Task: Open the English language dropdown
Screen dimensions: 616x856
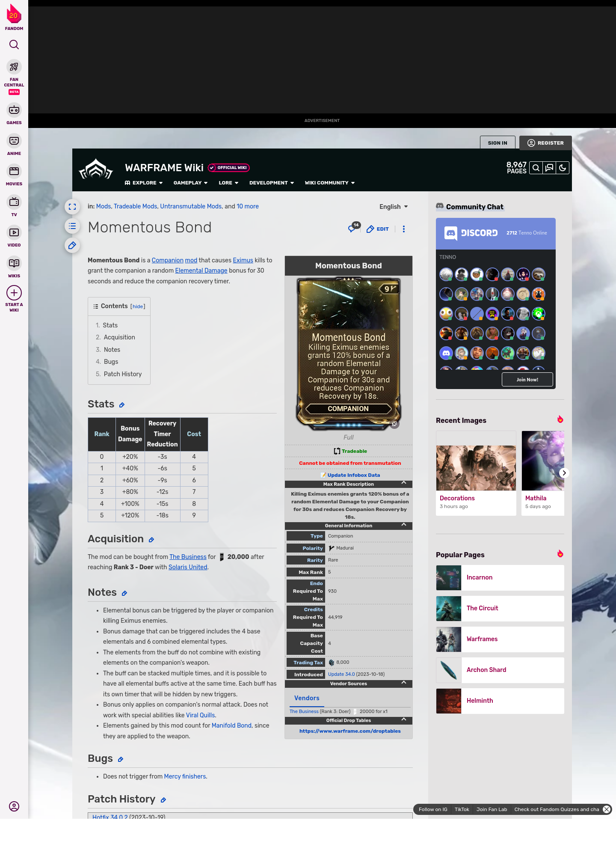Action: pyautogui.click(x=394, y=207)
